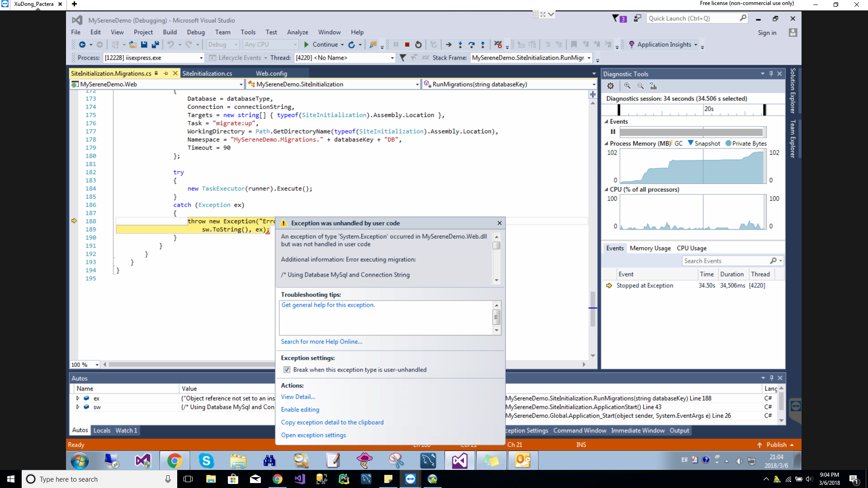
Task: Open the Diagnostic Tools settings gear
Action: (x=610, y=85)
